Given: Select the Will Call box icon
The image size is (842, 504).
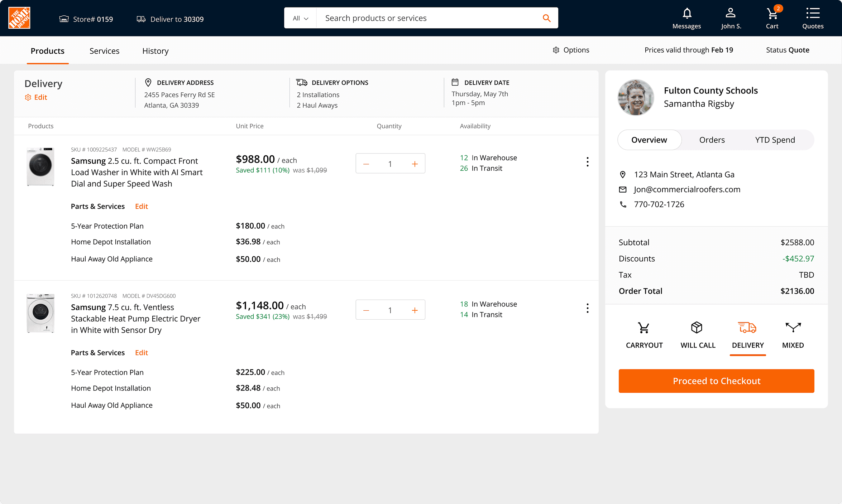Looking at the screenshot, I should [697, 328].
